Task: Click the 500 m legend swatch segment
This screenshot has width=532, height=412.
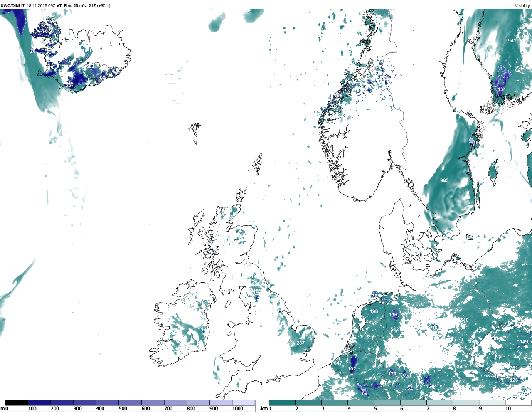Action: pos(130,402)
